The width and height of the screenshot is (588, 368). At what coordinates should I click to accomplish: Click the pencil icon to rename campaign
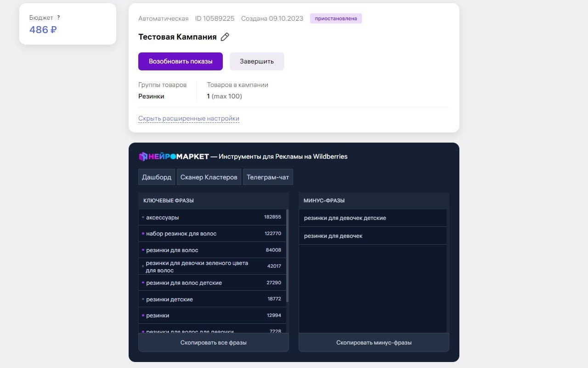225,37
